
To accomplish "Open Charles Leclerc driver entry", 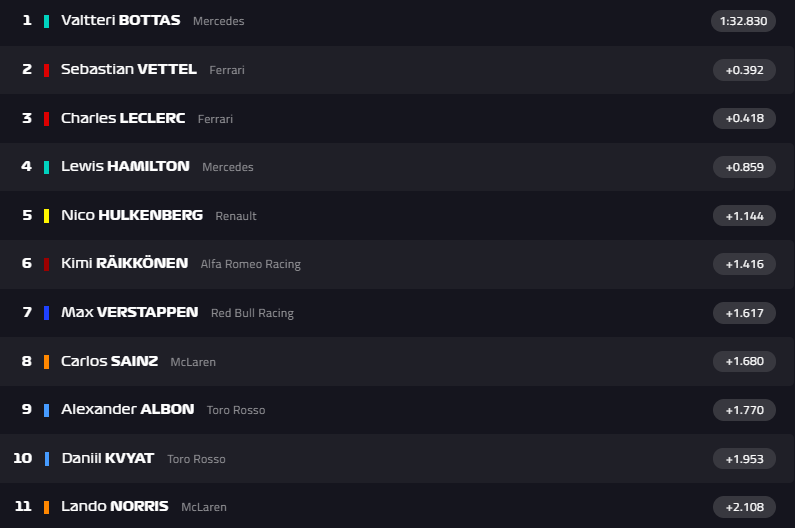I will coord(123,118).
